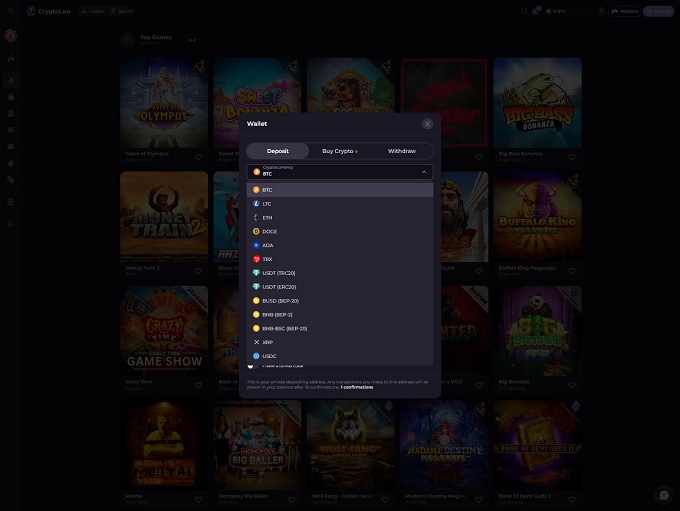Click the green shield icon in the sidebar
680x511 pixels.
tap(11, 224)
